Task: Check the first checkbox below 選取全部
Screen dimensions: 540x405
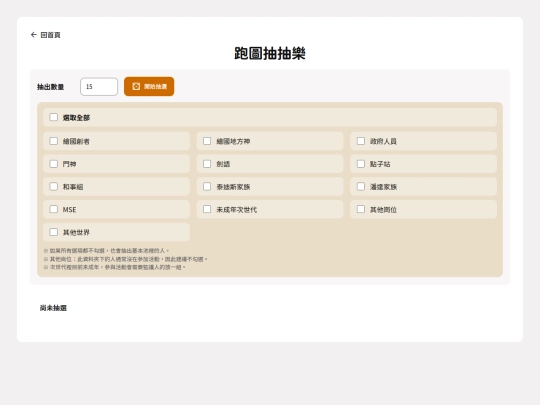Action: pyautogui.click(x=54, y=141)
